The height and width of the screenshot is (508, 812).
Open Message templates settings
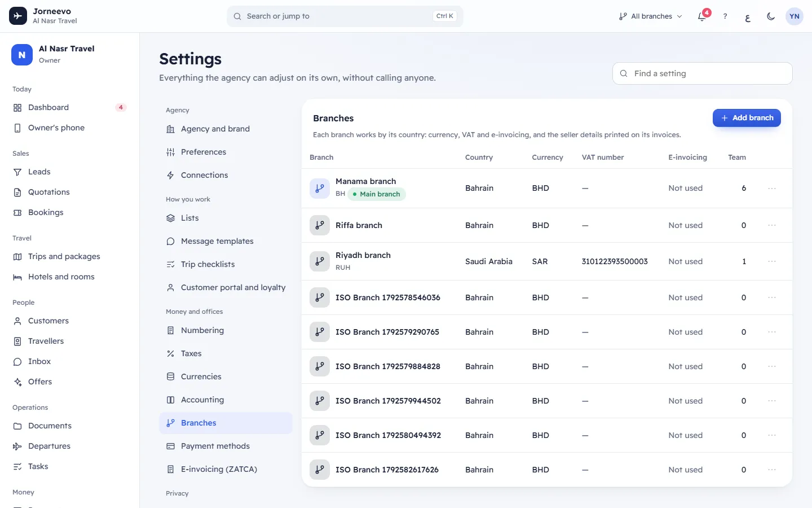(226, 241)
